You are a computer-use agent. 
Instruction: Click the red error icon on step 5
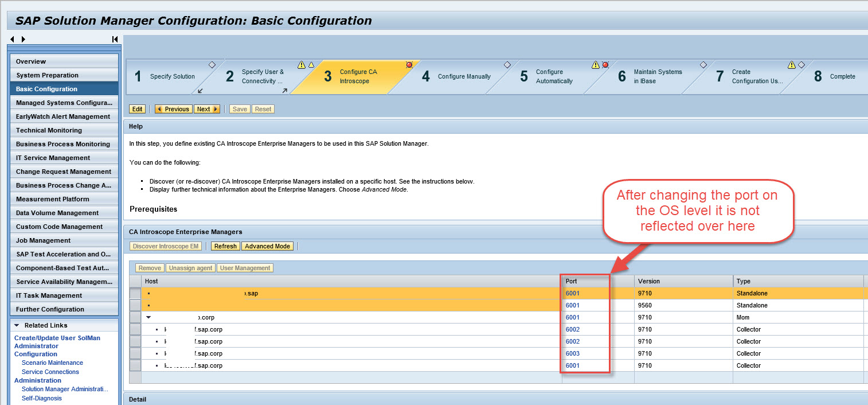605,65
